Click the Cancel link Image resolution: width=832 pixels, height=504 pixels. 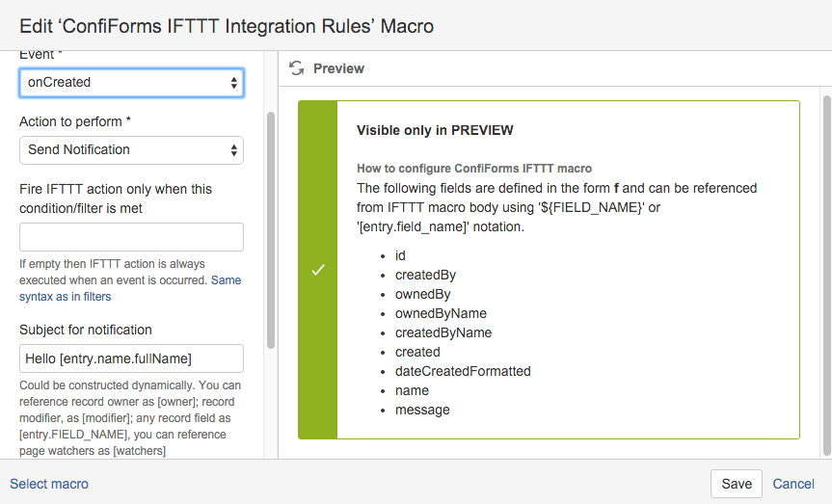(x=793, y=484)
